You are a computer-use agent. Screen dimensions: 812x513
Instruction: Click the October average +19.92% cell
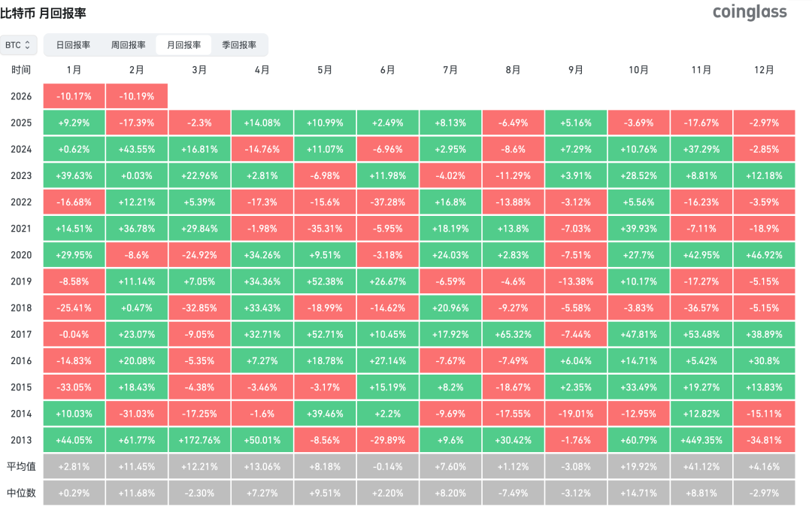click(x=638, y=467)
